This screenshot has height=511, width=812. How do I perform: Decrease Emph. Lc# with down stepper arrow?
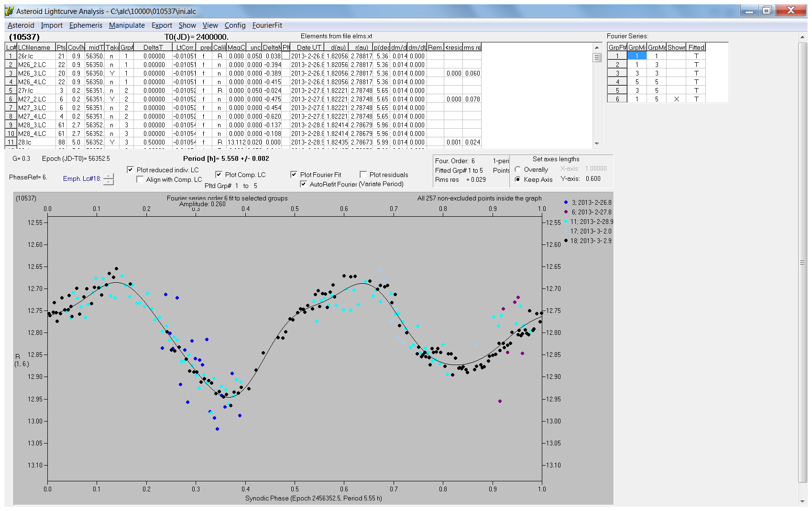109,182
